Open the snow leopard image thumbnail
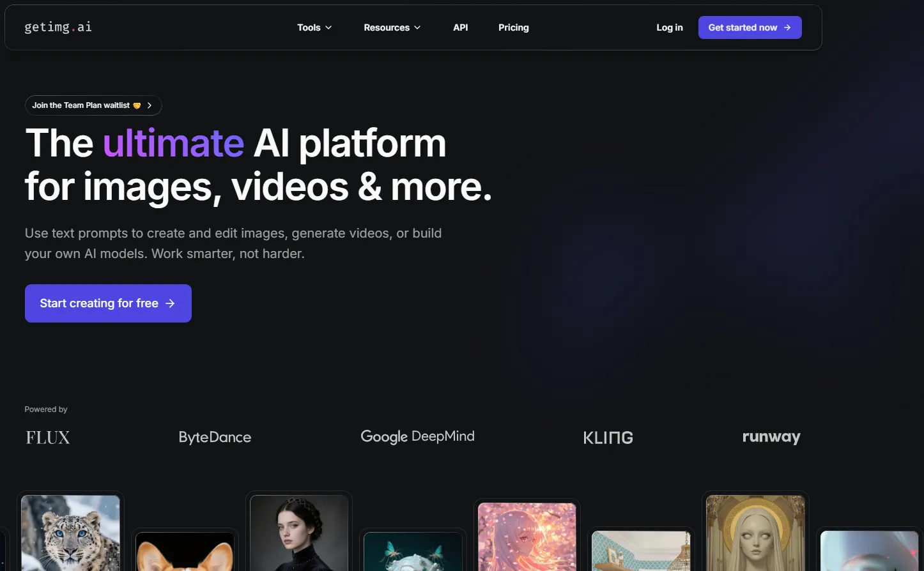924x571 pixels. pos(70,533)
